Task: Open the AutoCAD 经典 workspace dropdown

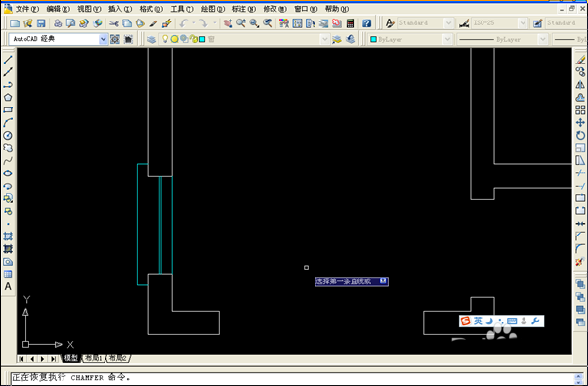Action: 103,39
